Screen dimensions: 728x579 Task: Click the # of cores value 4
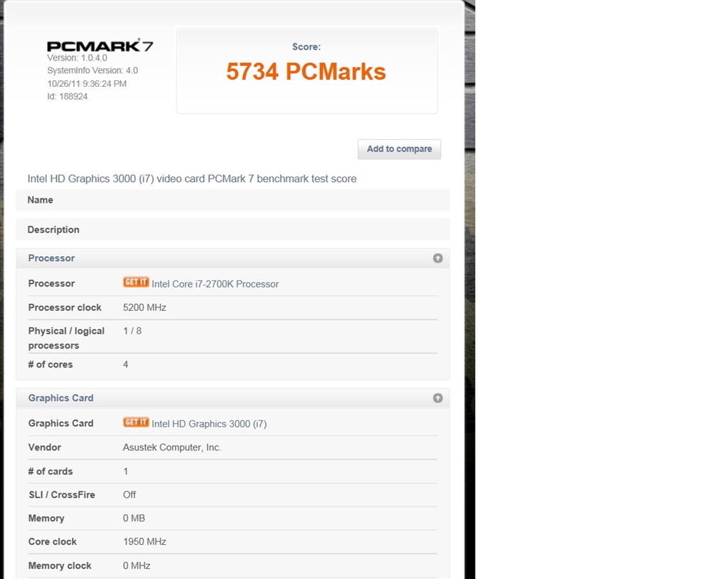[125, 365]
